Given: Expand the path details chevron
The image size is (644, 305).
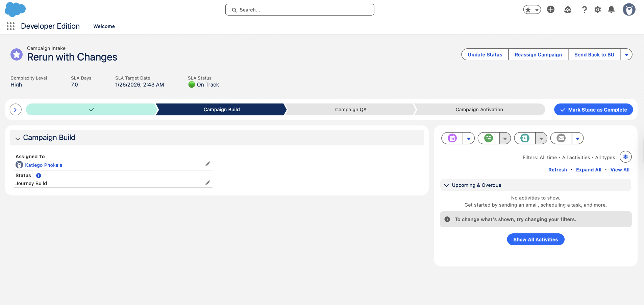Looking at the screenshot, I should [16, 110].
